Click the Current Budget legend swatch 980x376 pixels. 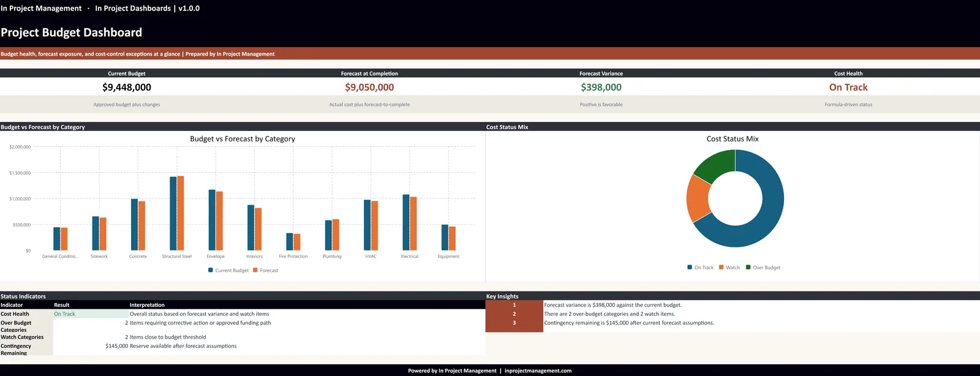coord(211,270)
